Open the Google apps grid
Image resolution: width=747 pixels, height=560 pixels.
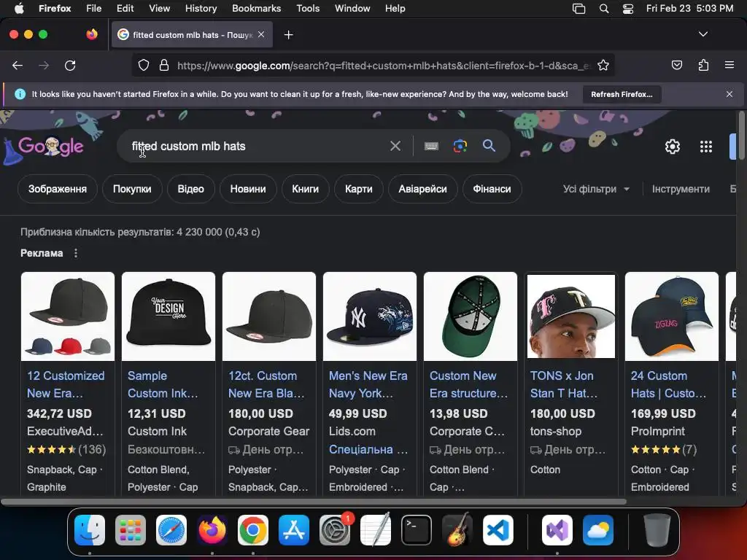pos(706,147)
